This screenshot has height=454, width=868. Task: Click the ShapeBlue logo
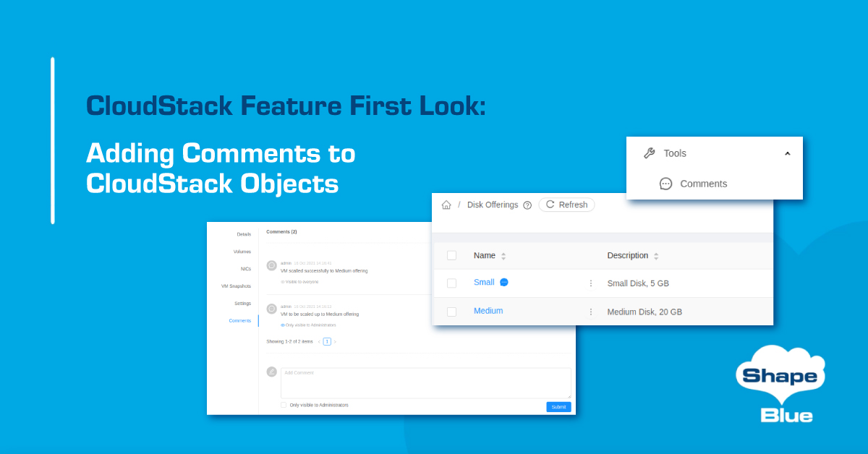(x=780, y=384)
